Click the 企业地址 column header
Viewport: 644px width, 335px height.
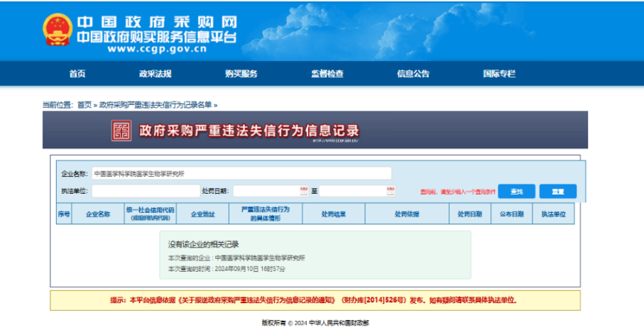point(203,214)
